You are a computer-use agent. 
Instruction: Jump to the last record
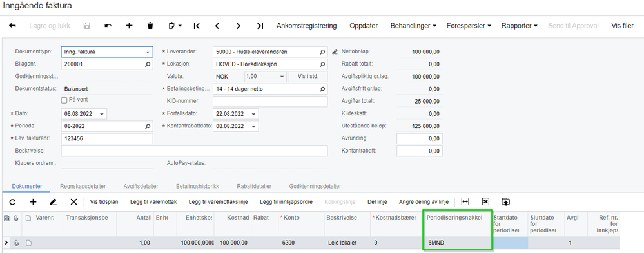coord(260,26)
